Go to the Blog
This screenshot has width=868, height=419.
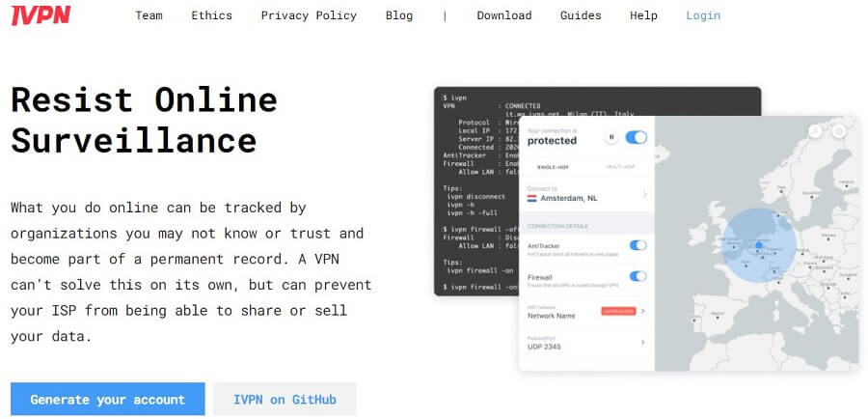[399, 15]
